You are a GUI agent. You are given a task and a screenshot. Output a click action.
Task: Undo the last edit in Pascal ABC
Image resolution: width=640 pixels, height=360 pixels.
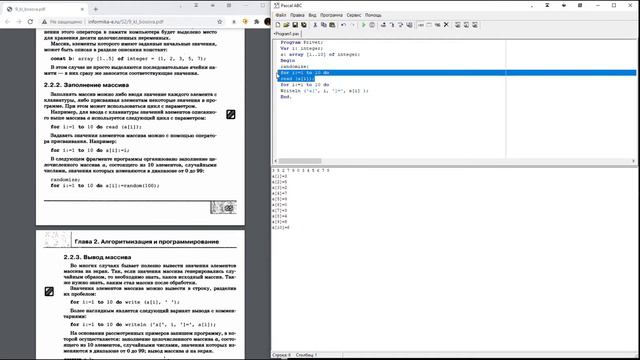click(343, 25)
